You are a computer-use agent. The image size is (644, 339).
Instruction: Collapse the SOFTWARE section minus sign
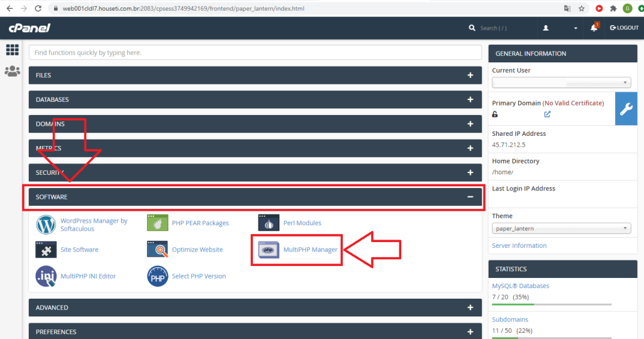[470, 197]
